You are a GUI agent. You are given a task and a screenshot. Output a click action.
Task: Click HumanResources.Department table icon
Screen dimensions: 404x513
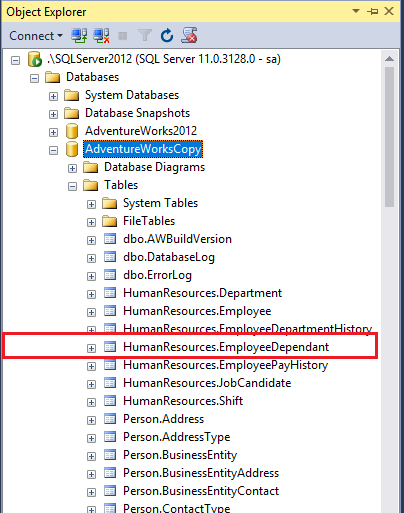[110, 293]
